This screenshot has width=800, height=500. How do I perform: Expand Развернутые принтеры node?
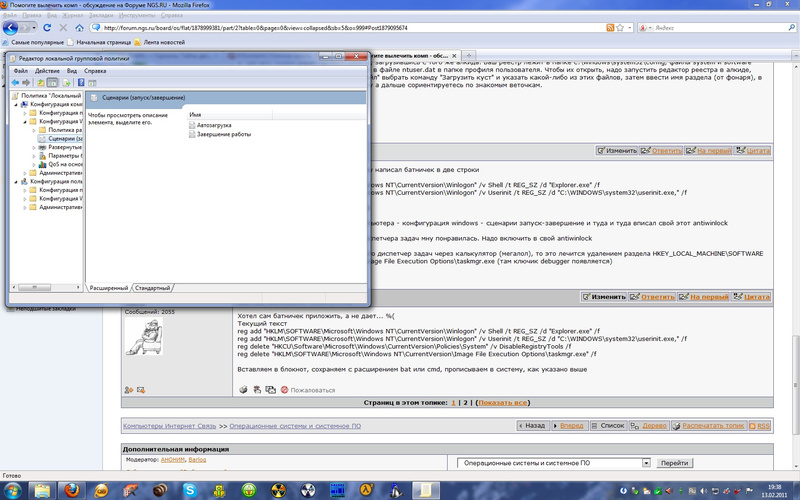click(34, 147)
